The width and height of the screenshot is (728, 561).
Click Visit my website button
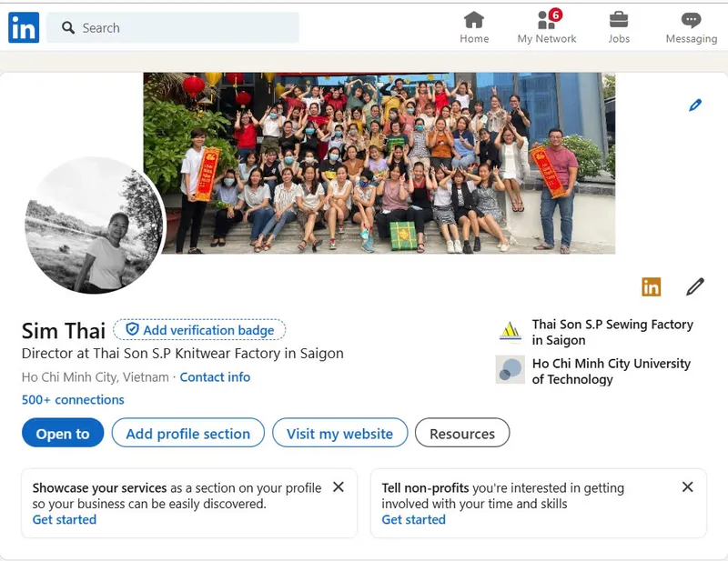(339, 433)
